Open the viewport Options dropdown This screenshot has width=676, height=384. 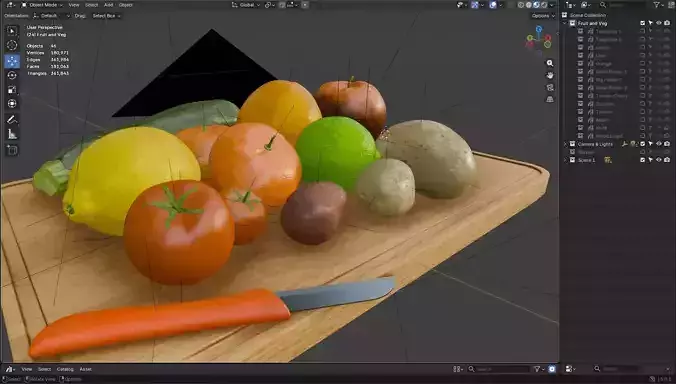[543, 16]
